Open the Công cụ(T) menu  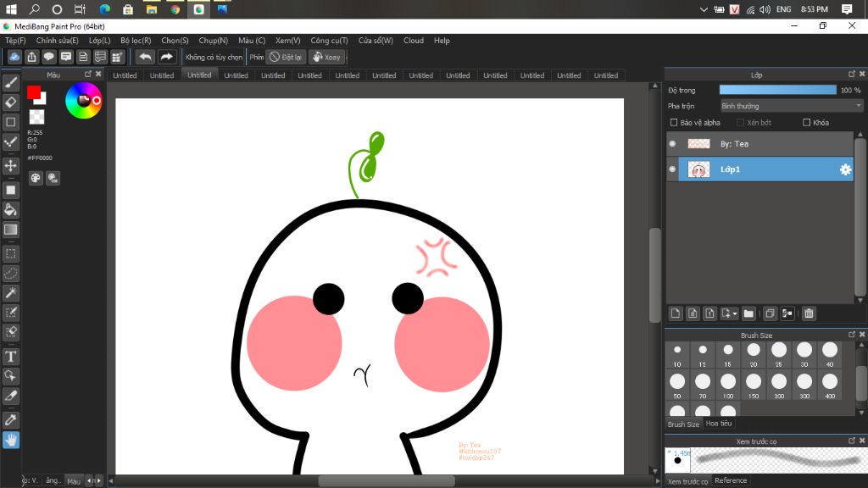coord(329,40)
